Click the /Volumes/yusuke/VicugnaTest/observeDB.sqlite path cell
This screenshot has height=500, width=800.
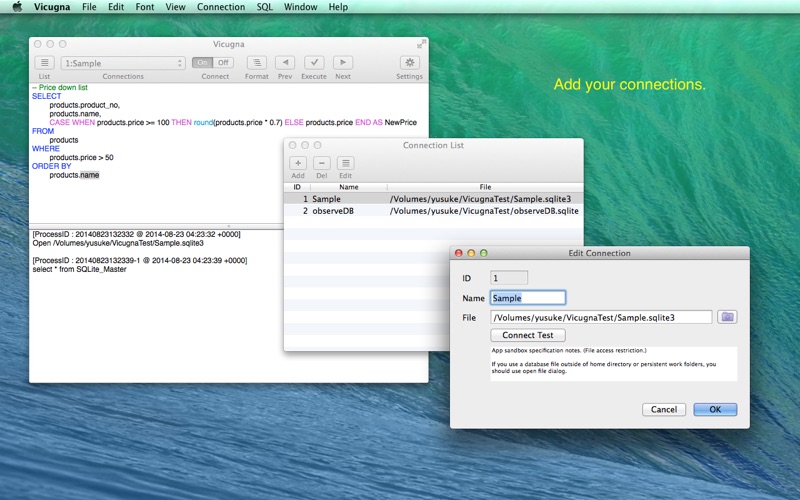[x=484, y=211]
